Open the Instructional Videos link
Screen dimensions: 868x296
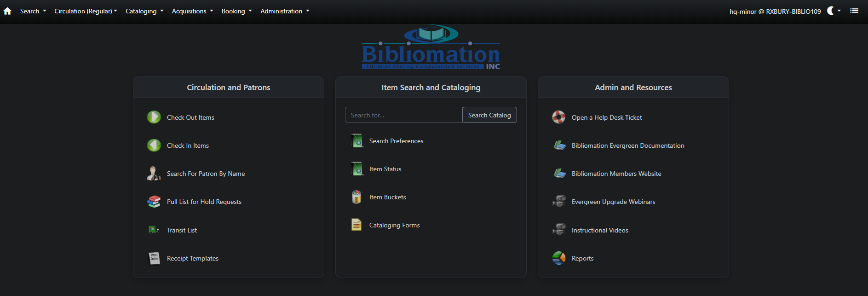(600, 230)
